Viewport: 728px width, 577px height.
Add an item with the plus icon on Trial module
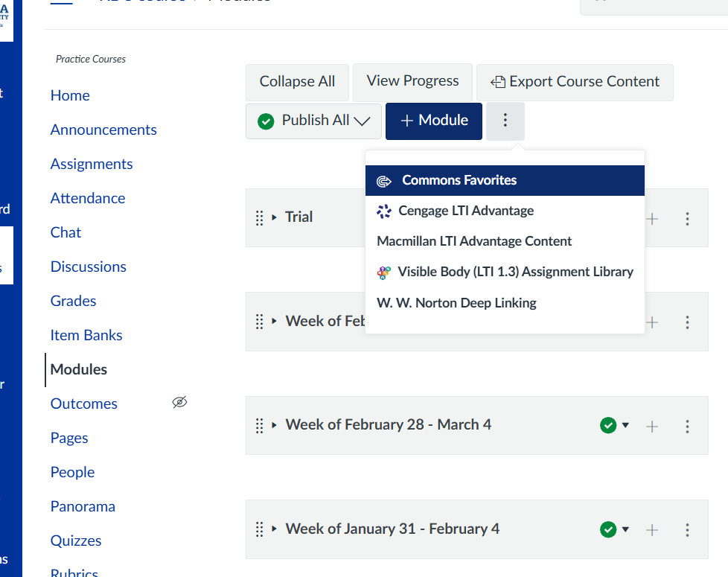(652, 218)
